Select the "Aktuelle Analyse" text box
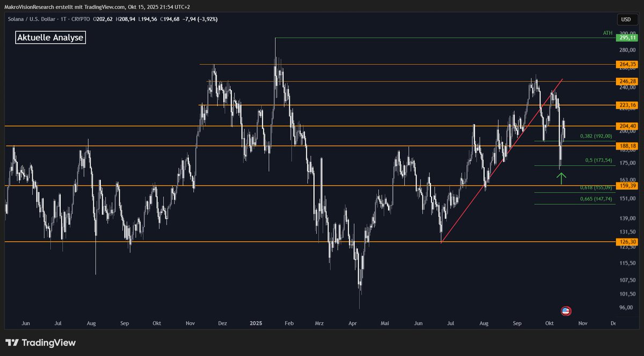The width and height of the screenshot is (644, 356). pyautogui.click(x=50, y=38)
